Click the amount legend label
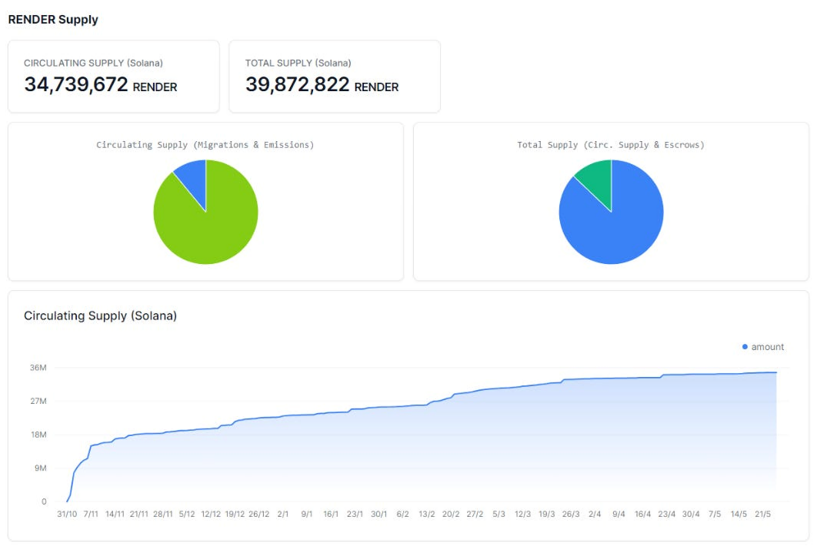Screen dimensions: 817x547 coord(768,347)
